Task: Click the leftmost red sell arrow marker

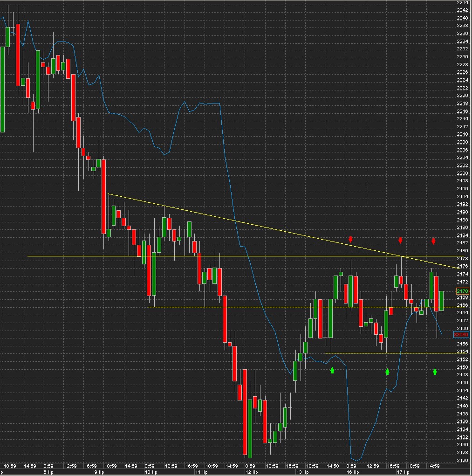Action: click(350, 240)
